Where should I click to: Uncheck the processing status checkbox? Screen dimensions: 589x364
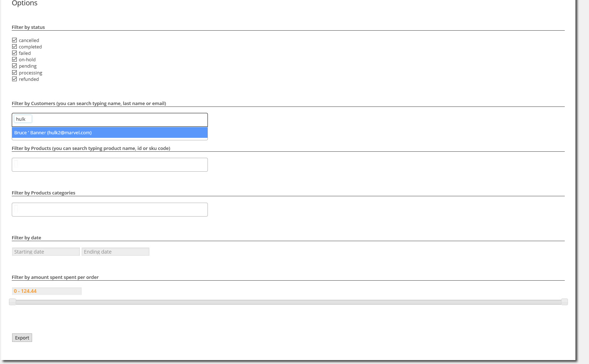click(x=15, y=73)
